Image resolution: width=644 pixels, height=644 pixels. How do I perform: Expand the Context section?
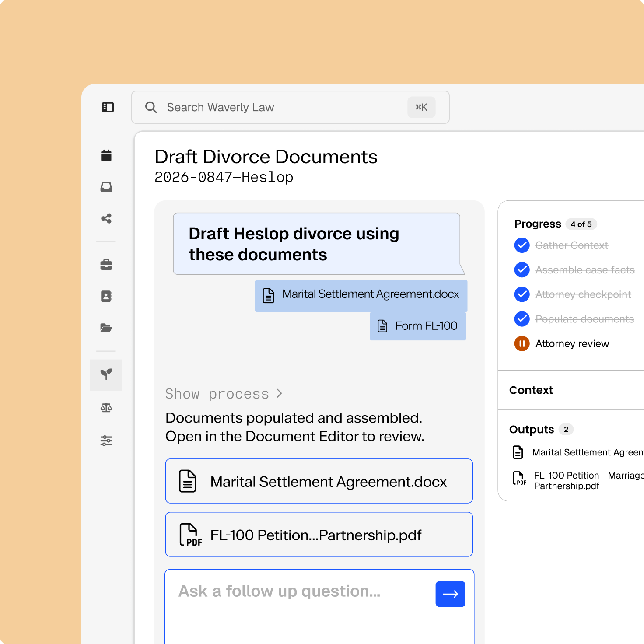(531, 390)
